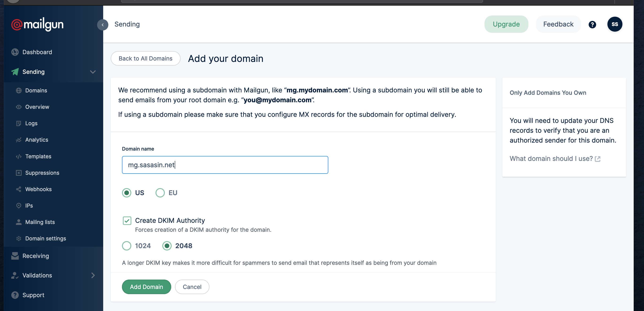The height and width of the screenshot is (311, 644).
Task: Click the Mailgun logo
Action: click(x=38, y=24)
